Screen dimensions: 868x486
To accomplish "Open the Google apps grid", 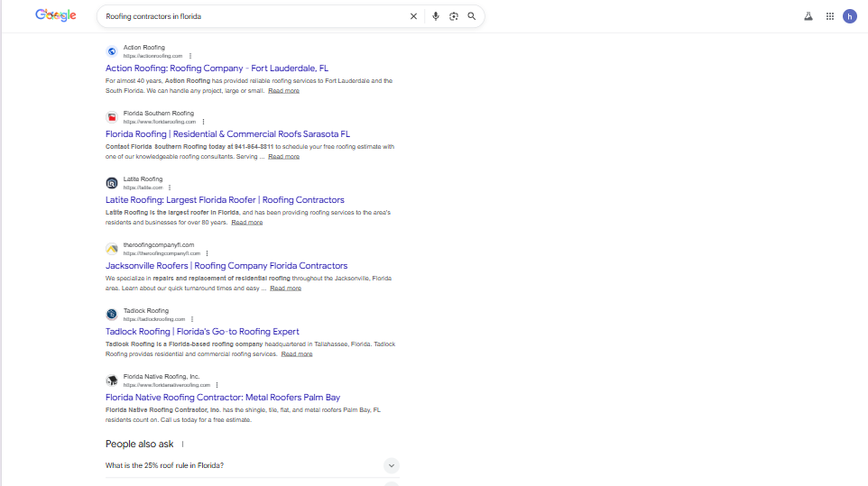I will pyautogui.click(x=830, y=16).
